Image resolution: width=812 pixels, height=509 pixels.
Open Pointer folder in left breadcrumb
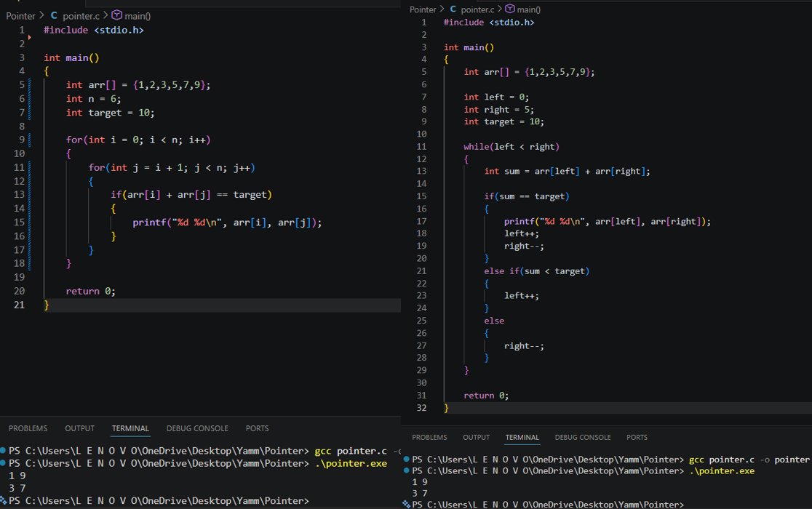click(20, 16)
